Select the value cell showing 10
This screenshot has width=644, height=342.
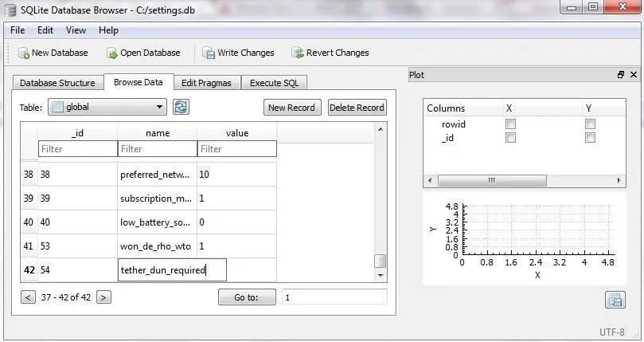[x=237, y=175]
